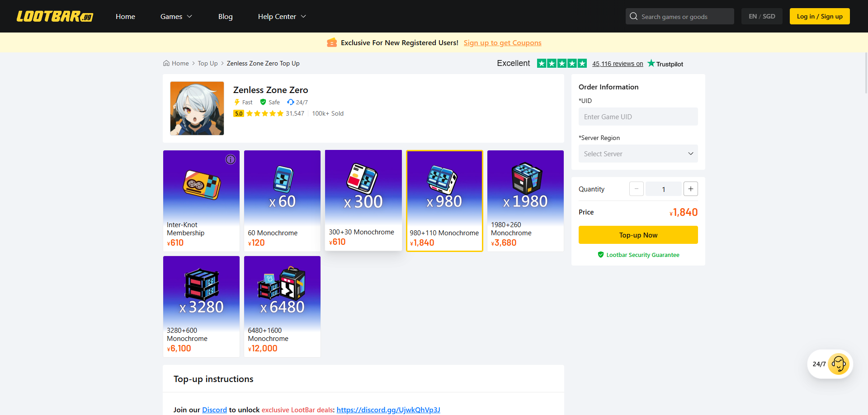Open the Blog page
868x415 pixels.
click(225, 16)
